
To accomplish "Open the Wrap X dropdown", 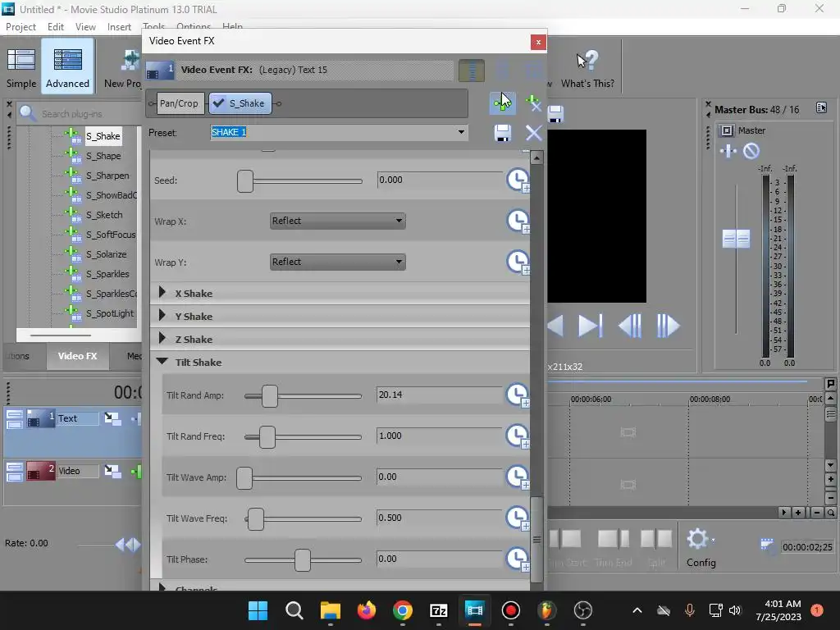I will coord(337,221).
